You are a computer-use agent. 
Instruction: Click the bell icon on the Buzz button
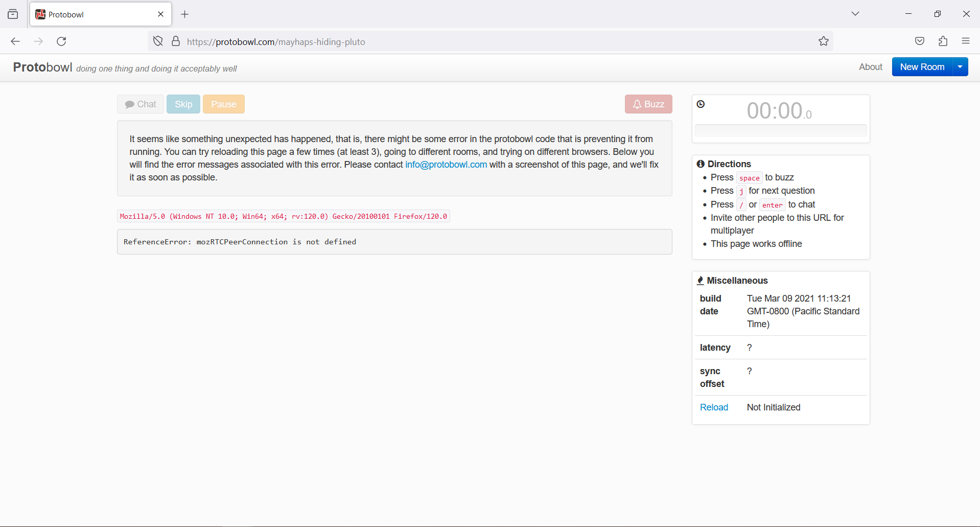click(x=637, y=104)
